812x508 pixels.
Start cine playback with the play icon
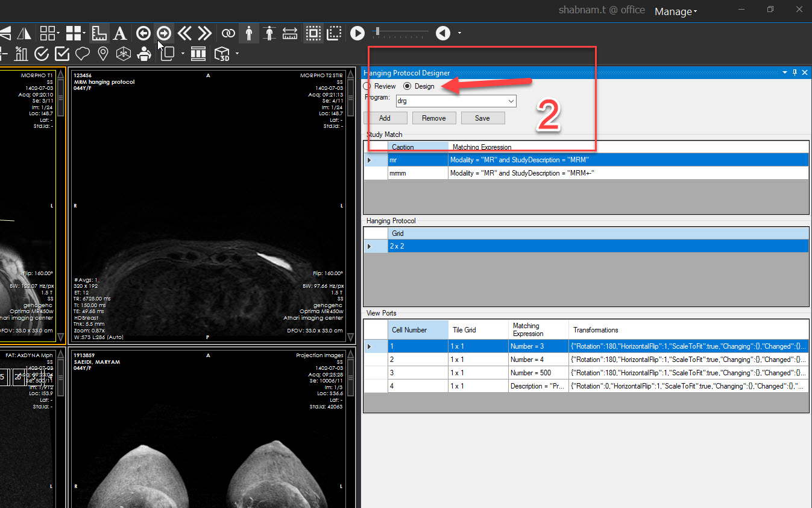click(x=357, y=33)
